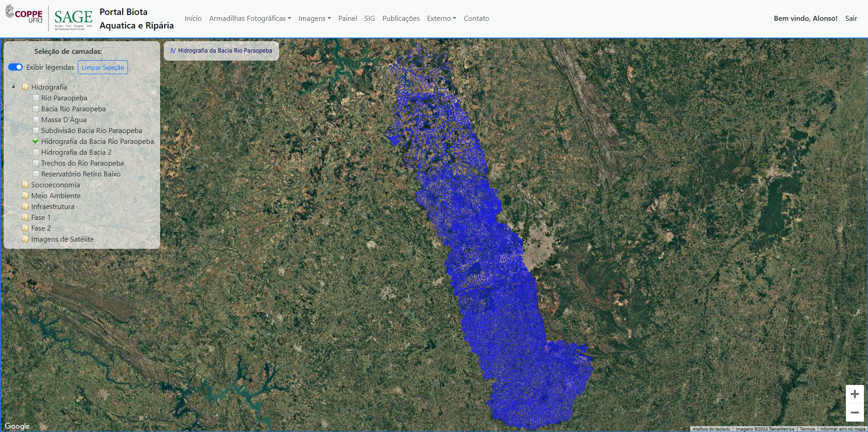Zoom out the map with minus button
The width and height of the screenshot is (868, 432).
(x=854, y=413)
